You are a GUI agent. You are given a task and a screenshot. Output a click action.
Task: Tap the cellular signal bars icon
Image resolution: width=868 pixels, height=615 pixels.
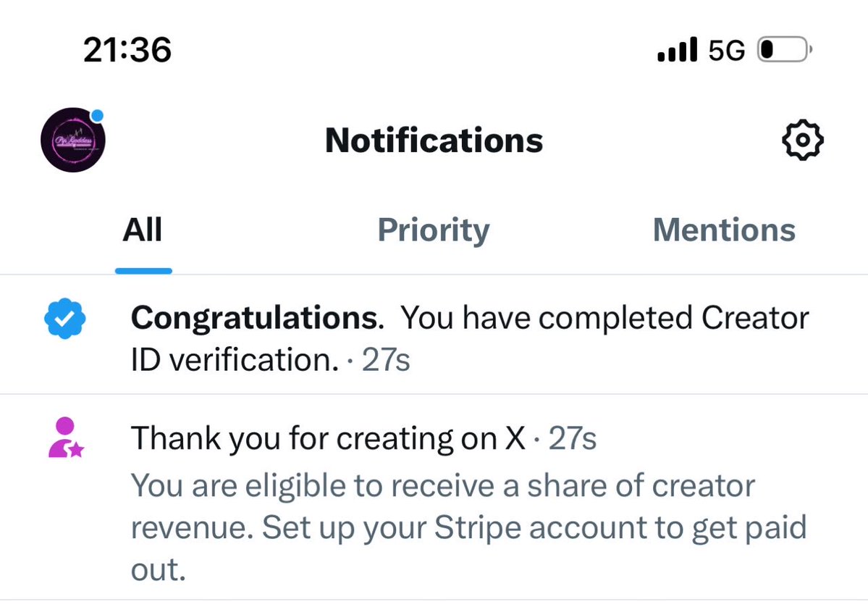click(x=677, y=49)
